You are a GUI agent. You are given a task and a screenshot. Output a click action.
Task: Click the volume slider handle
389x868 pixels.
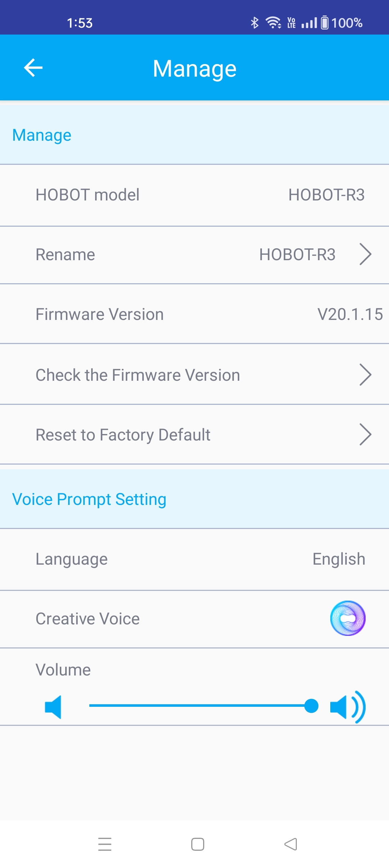click(311, 706)
